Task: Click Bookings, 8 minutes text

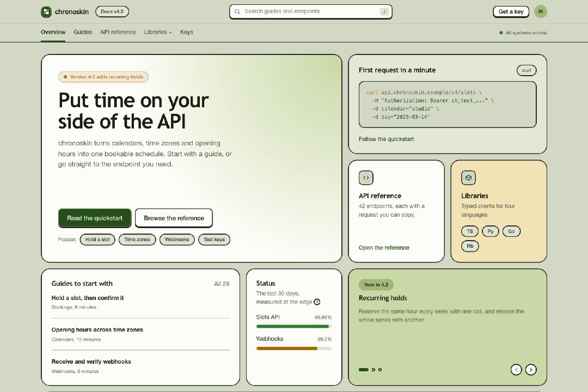Action: pos(74,307)
